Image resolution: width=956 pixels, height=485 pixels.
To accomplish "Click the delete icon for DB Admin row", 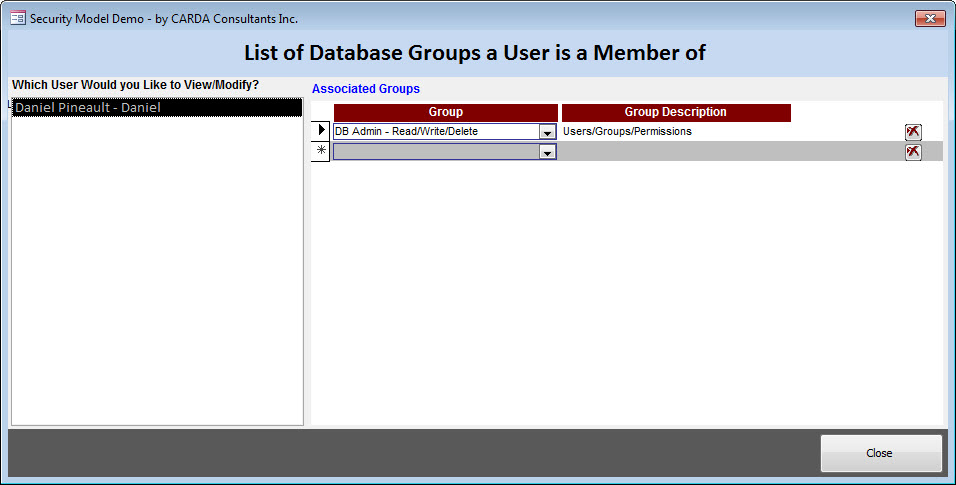I will [x=913, y=132].
